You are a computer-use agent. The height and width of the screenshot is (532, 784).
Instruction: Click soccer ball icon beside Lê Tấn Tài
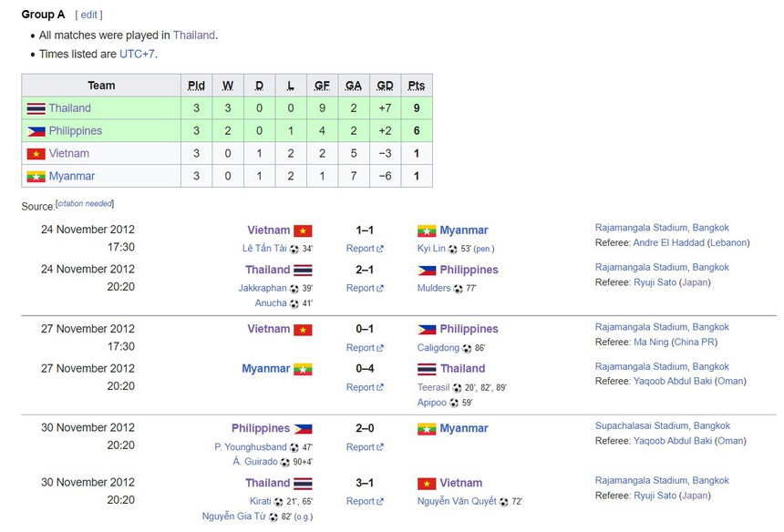294,249
